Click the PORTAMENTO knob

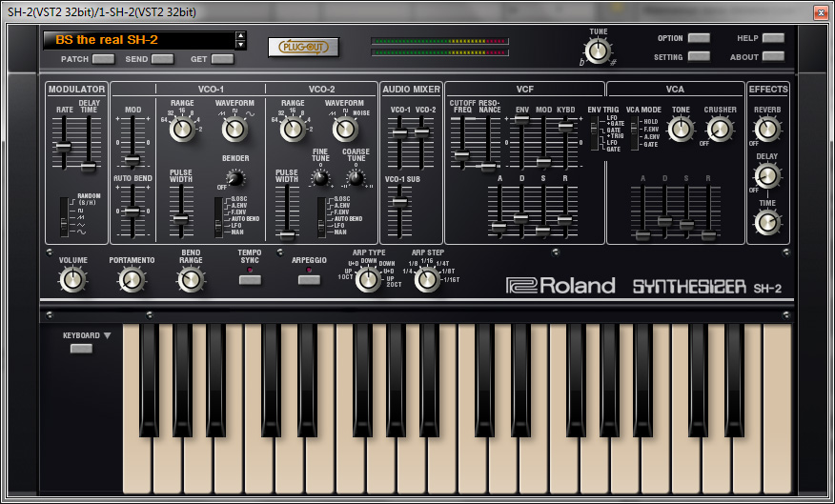132,279
